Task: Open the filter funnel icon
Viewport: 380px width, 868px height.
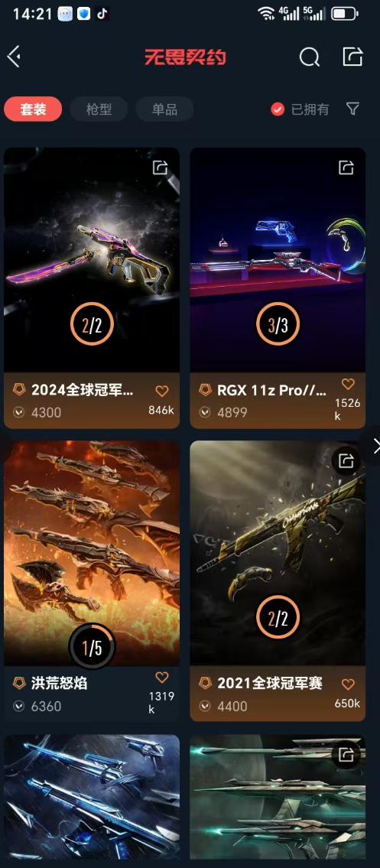Action: pos(352,109)
